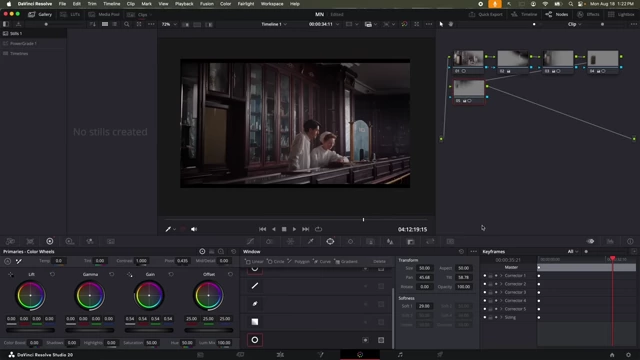
Task: Open the Window palette icon
Action: point(330,242)
